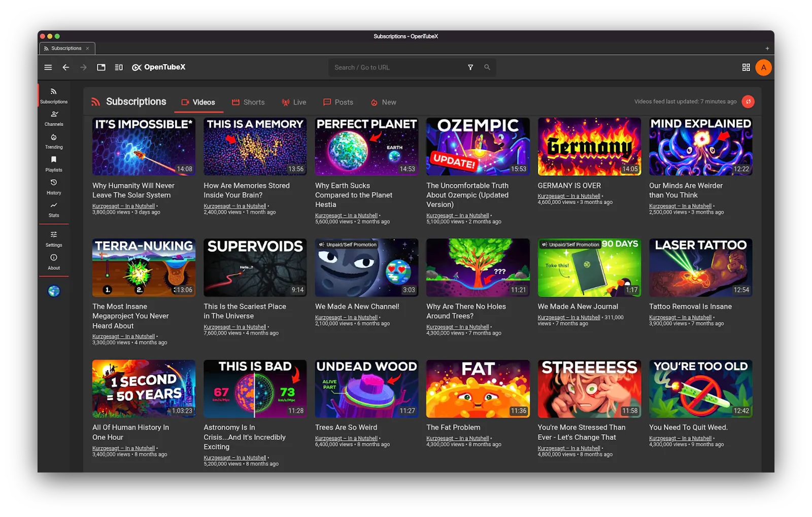Screen dimensions: 812x517
Task: Open Subscriptions in the sidebar
Action: pos(54,95)
